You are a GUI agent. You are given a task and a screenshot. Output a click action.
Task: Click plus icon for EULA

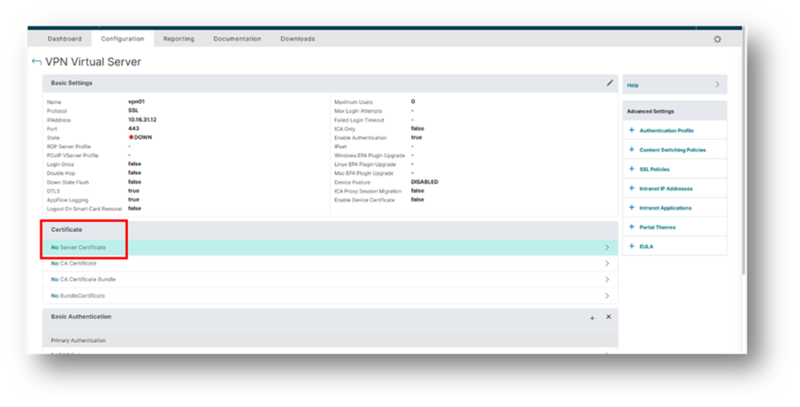632,246
